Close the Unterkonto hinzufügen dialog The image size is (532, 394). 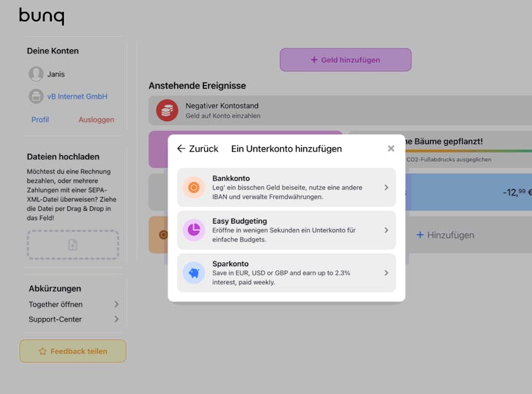391,148
